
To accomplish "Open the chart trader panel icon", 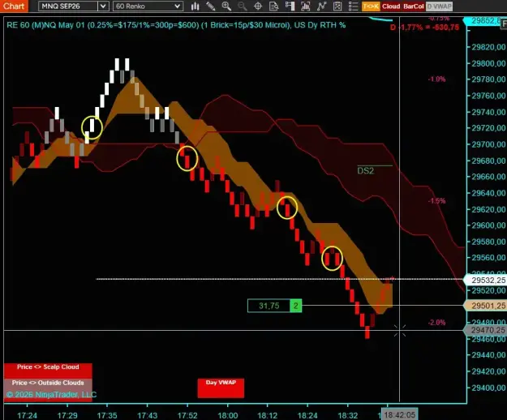I will pyautogui.click(x=290, y=6).
